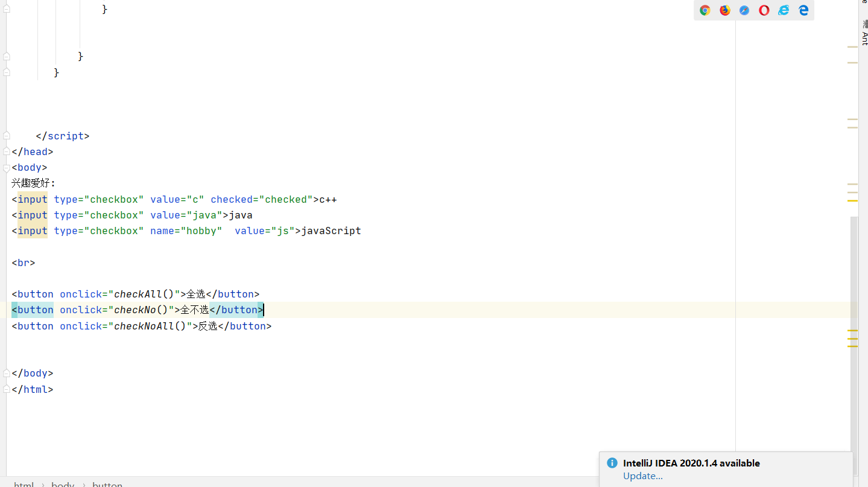Open the page preview in Safari
The height and width of the screenshot is (487, 868).
(x=744, y=10)
